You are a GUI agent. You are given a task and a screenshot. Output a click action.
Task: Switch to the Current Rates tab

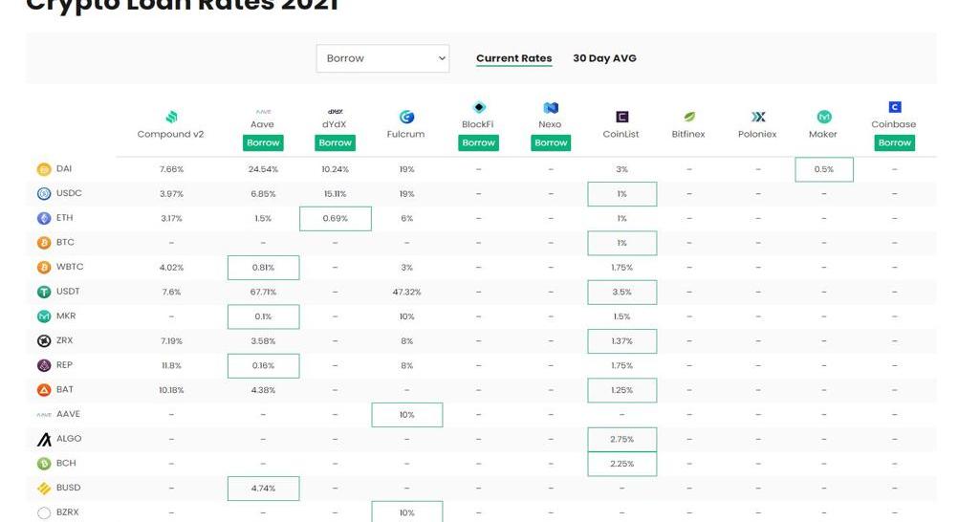(513, 58)
